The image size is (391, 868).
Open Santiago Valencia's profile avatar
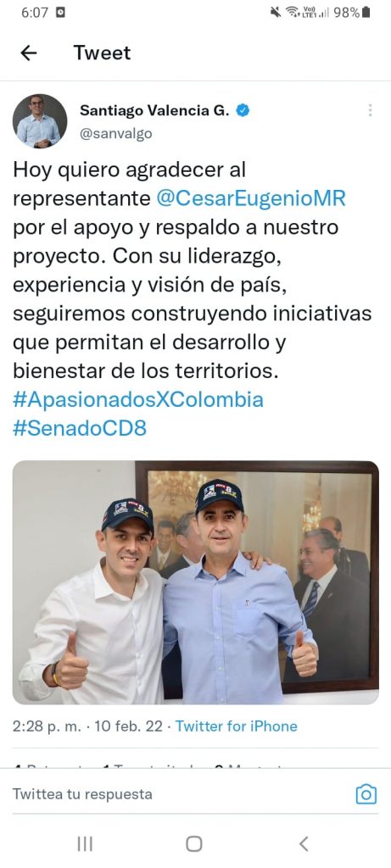point(39,120)
